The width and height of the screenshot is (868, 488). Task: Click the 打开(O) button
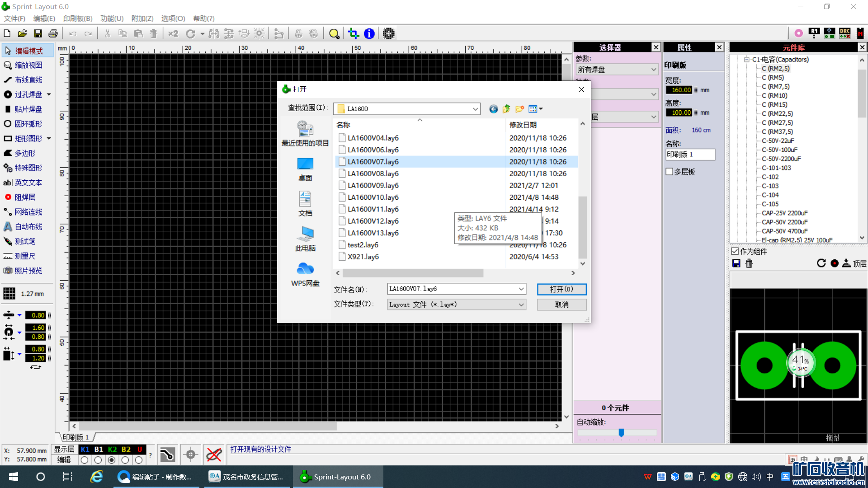pyautogui.click(x=561, y=289)
